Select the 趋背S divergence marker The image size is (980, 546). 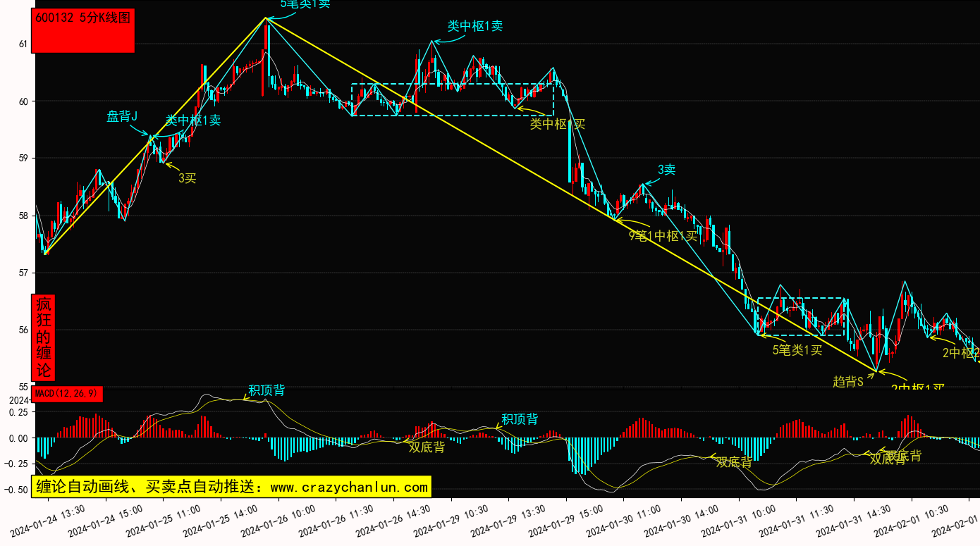(848, 382)
